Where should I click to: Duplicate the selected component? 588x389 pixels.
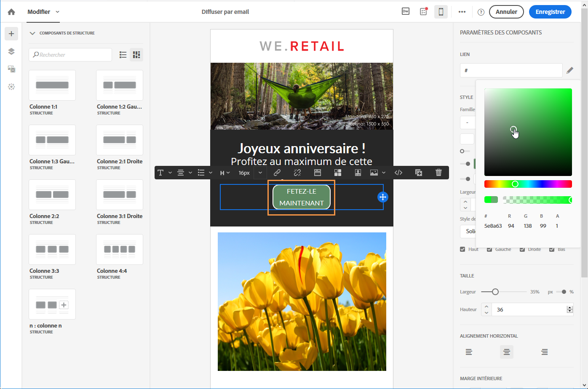[x=419, y=173]
